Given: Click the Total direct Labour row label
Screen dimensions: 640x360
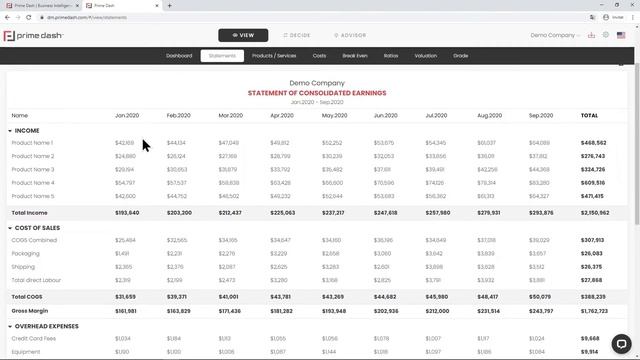Looking at the screenshot, I should point(36,280).
